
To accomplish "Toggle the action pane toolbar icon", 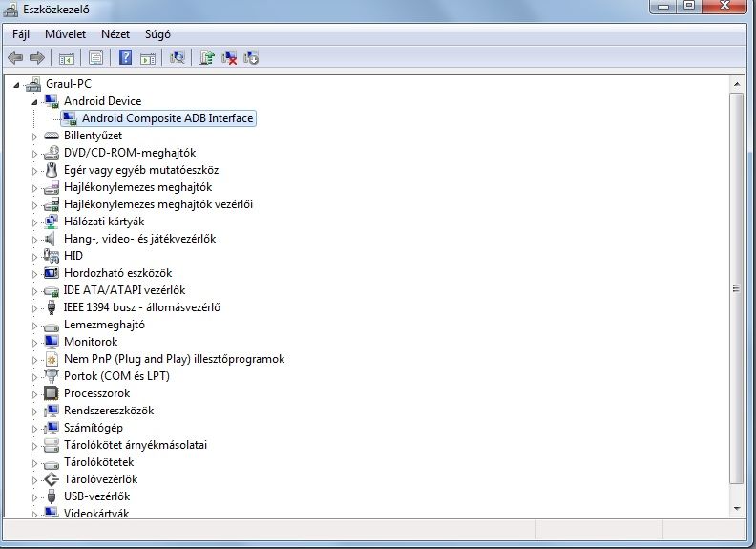I will tap(148, 58).
